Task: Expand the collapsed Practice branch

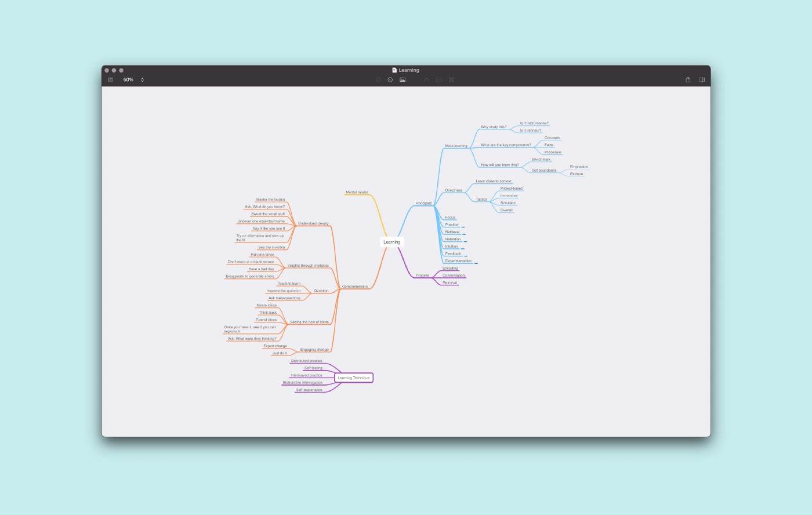Action: click(x=463, y=227)
